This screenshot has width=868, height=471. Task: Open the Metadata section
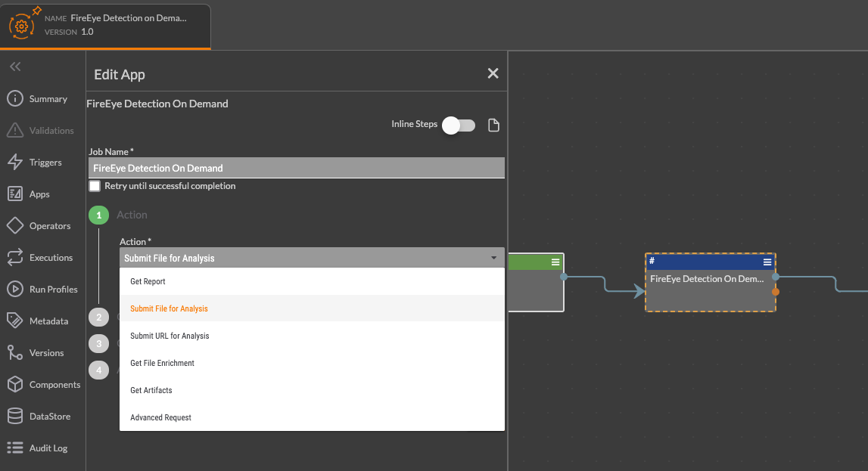click(38, 321)
